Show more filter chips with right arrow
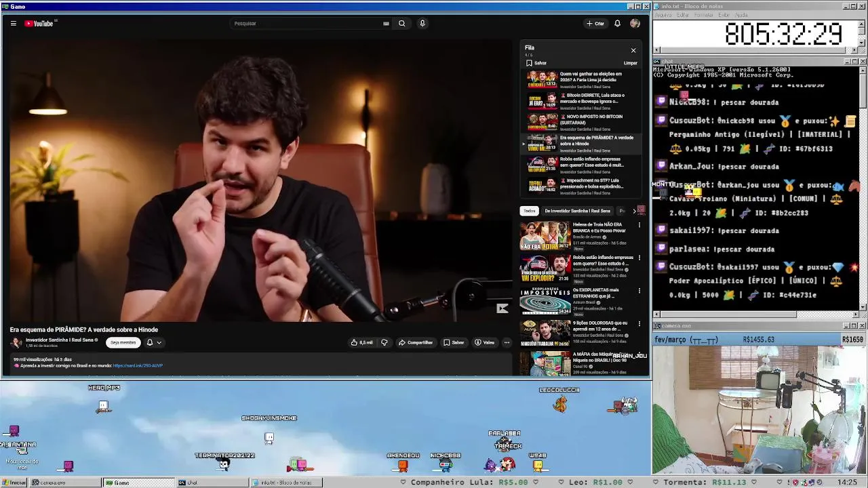The height and width of the screenshot is (488, 868). pos(634,211)
